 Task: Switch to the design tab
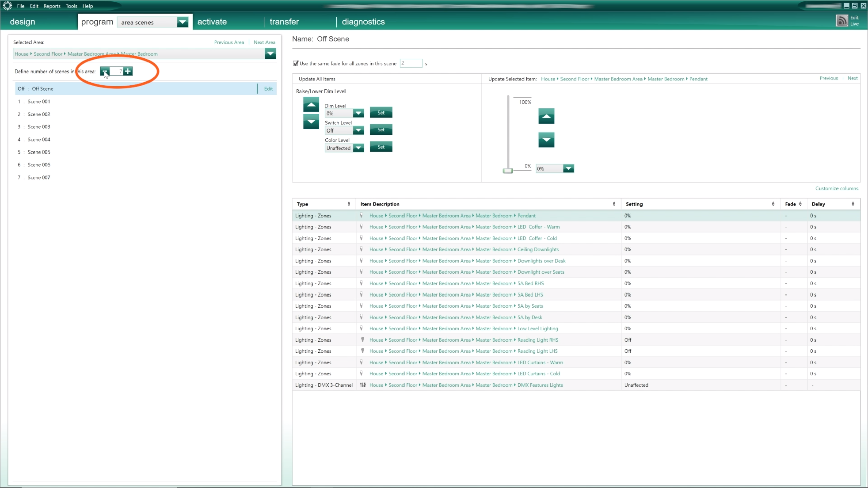coord(22,22)
